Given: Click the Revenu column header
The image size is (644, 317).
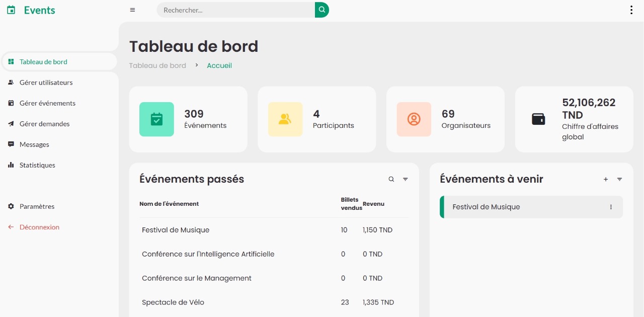Looking at the screenshot, I should (373, 204).
